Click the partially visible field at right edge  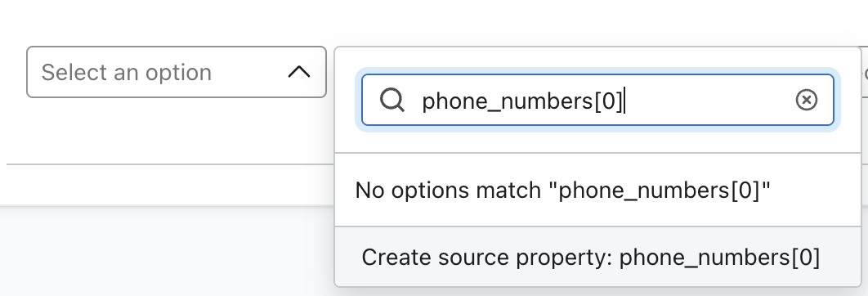click(x=865, y=72)
